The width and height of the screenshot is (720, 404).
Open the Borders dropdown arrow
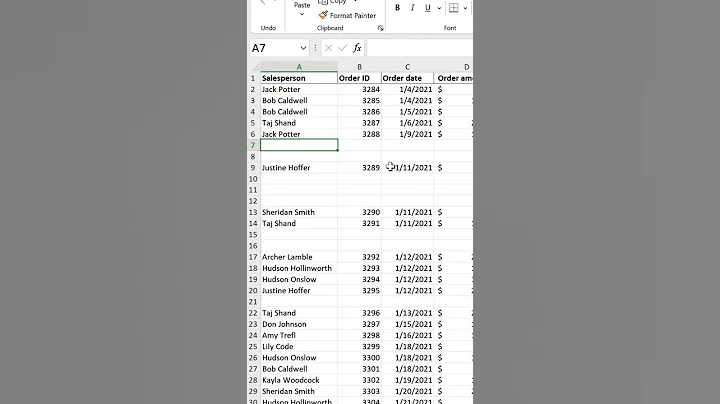[x=465, y=8]
